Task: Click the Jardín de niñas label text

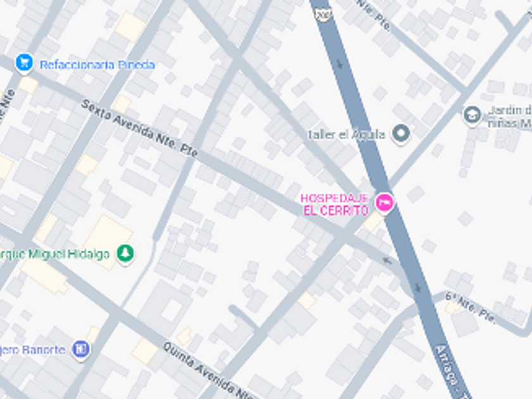Action: (510, 117)
